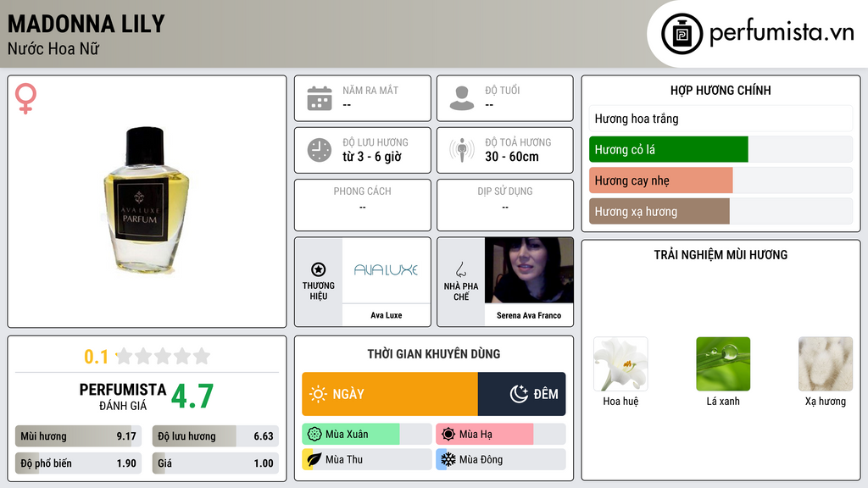The image size is (868, 488).
Task: Click the ĐỘ TUỔI label
Action: pyautogui.click(x=503, y=90)
